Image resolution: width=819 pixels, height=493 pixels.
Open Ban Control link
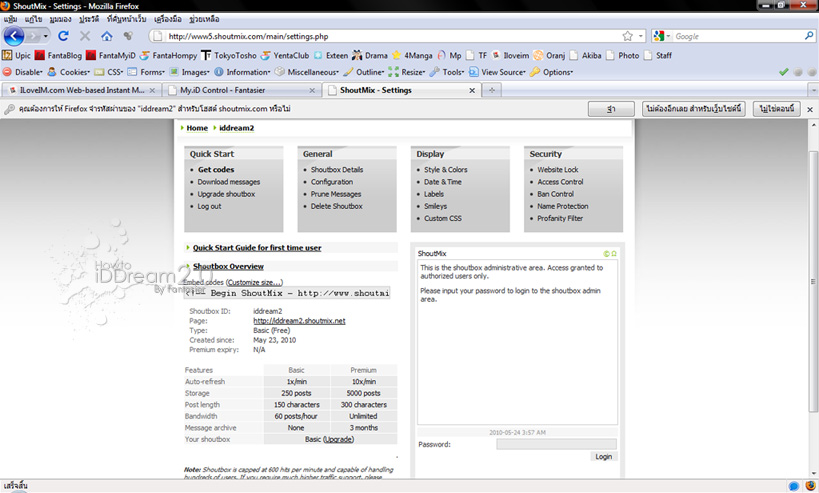coord(555,194)
